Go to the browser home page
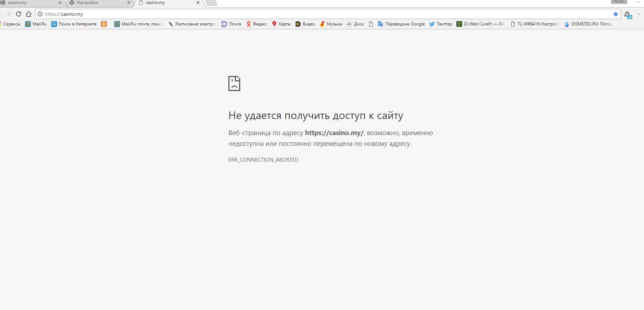The image size is (644, 310). coord(29,14)
